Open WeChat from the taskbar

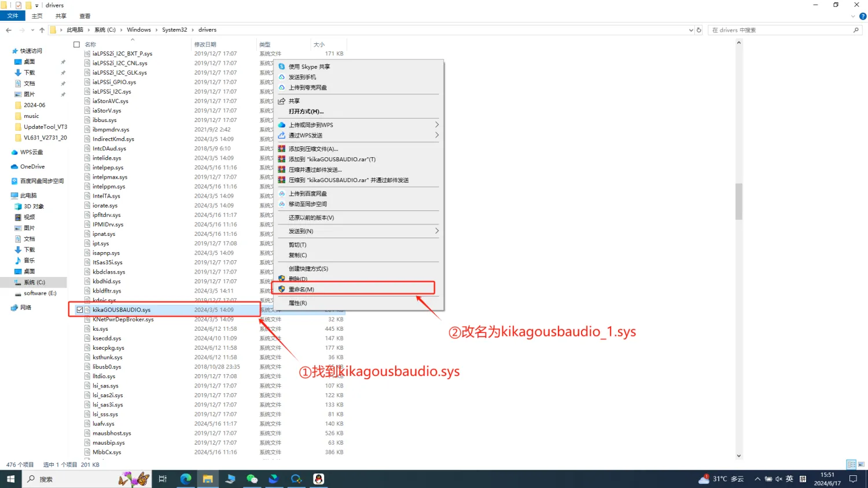tap(252, 479)
